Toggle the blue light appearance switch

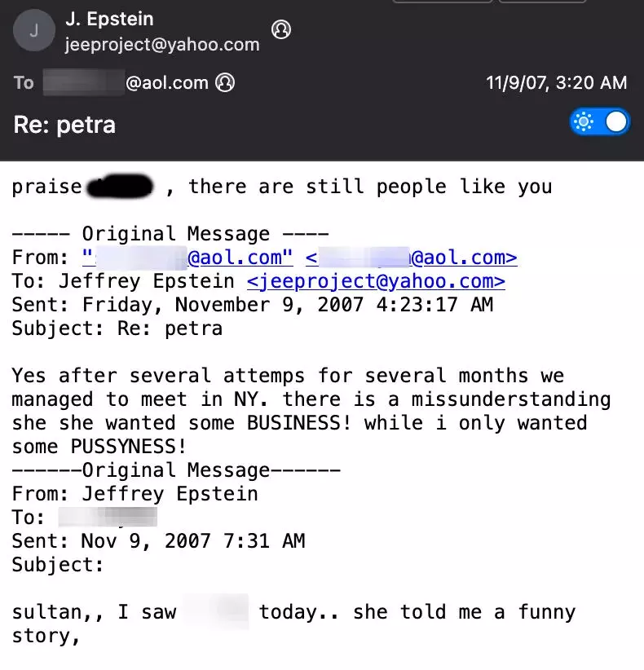click(x=600, y=122)
